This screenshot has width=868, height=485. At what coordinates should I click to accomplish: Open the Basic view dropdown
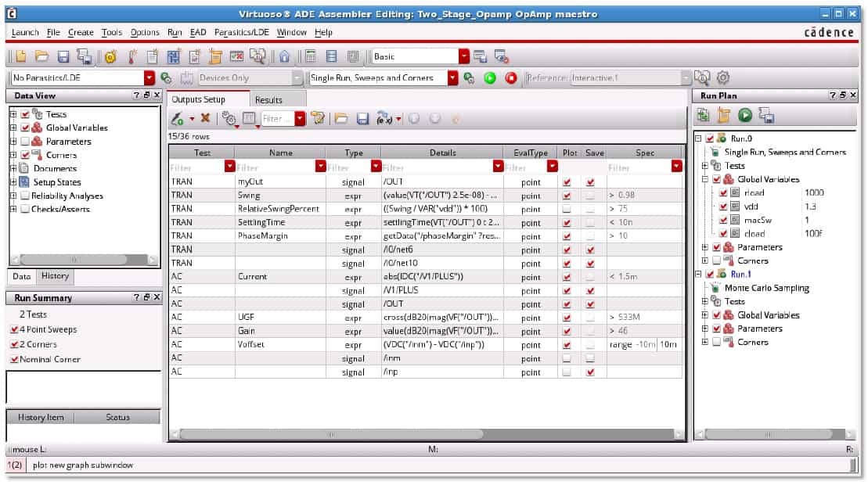coord(464,56)
